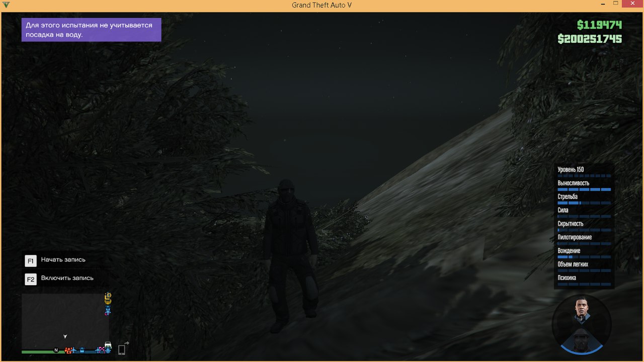Click the 'Объем легких' stat bar
The height and width of the screenshot is (362, 644).
coord(584,270)
